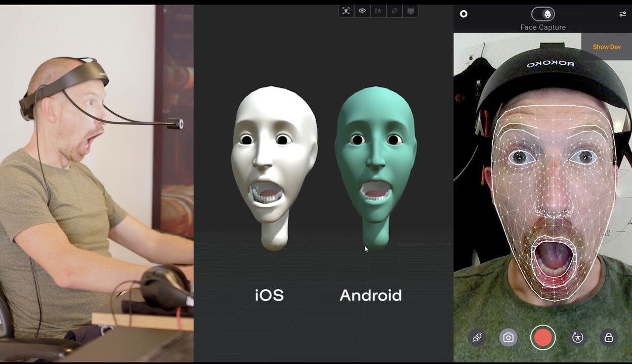The image size is (632, 364).
Task: Click the Face Capture label text
Action: click(543, 27)
